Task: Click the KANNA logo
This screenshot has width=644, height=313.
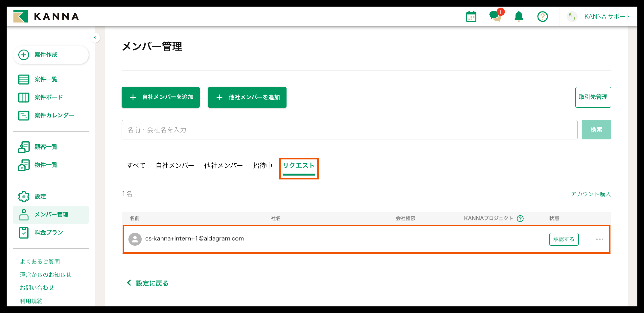Action: (x=46, y=16)
